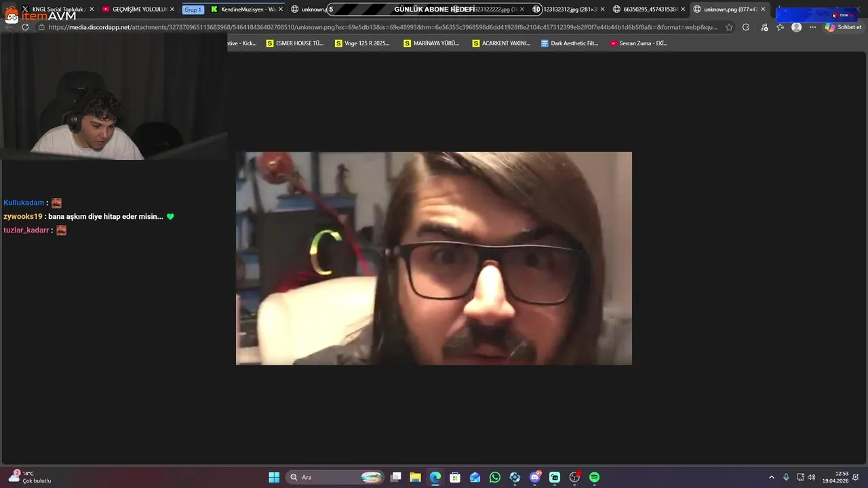Open Task View on the taskbar
The image size is (868, 488).
(x=396, y=477)
